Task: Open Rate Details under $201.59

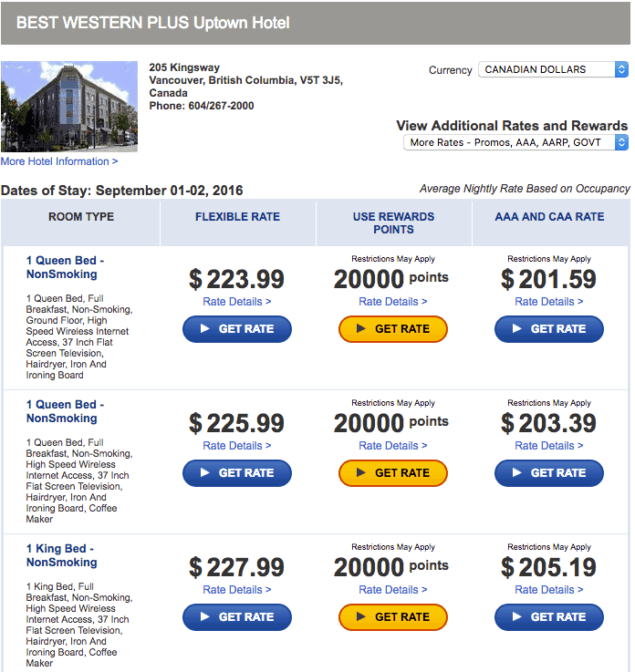Action: (x=549, y=302)
